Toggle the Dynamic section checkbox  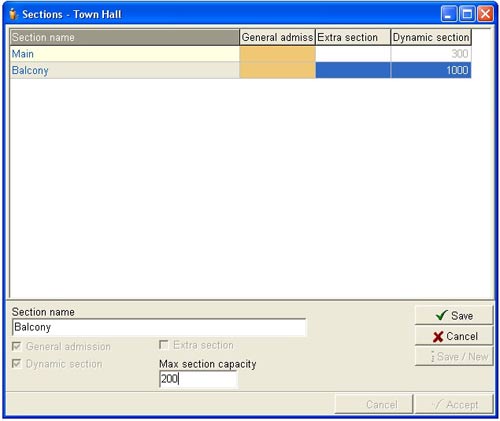coord(16,363)
